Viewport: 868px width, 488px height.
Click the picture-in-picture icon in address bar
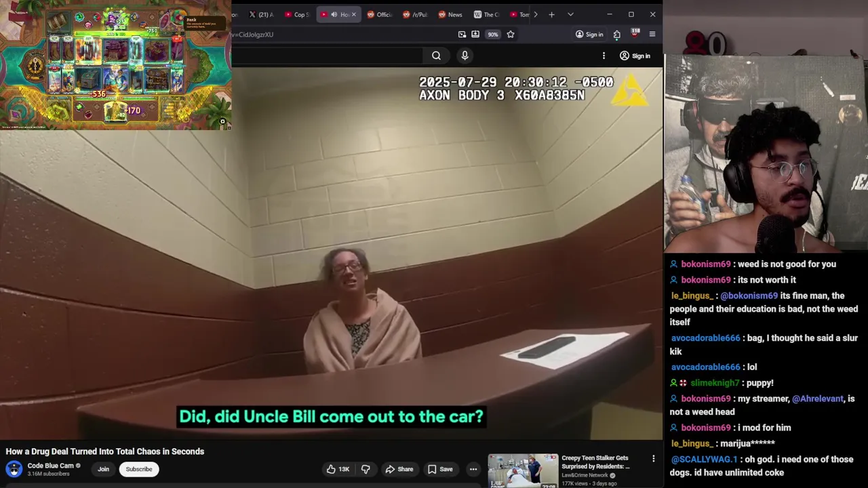click(x=462, y=35)
